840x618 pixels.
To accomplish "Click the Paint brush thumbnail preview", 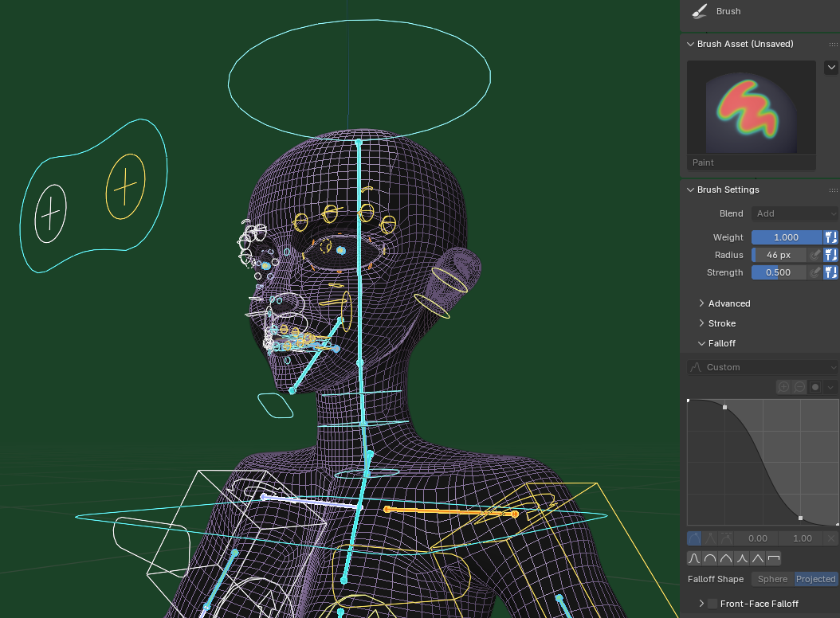I will [x=752, y=108].
